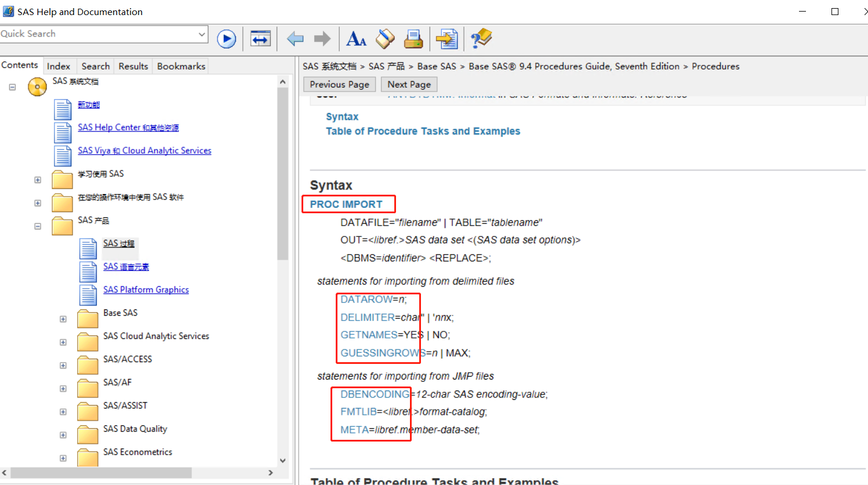
Task: Go forward with the right arrow icon
Action: pos(322,39)
